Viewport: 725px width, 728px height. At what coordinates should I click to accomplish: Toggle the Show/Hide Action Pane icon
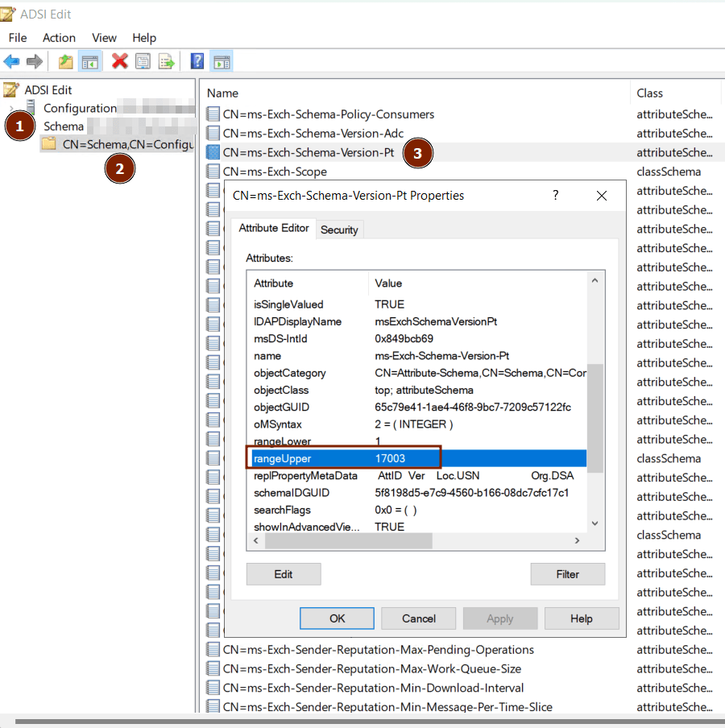tap(221, 61)
